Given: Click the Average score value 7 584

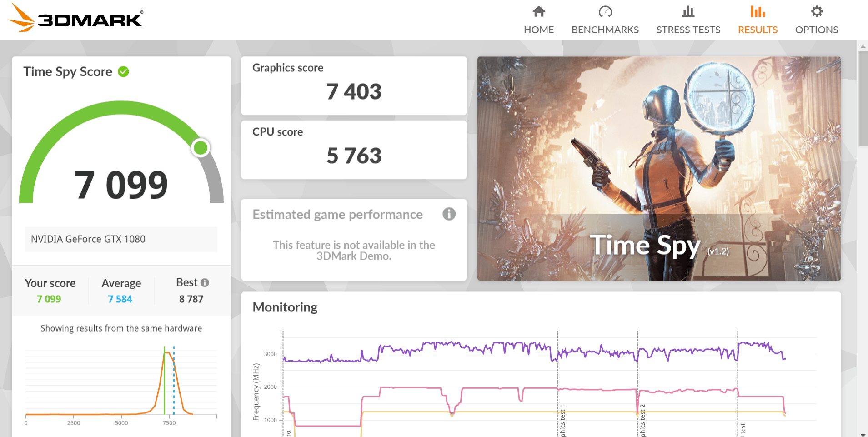Looking at the screenshot, I should pyautogui.click(x=120, y=299).
